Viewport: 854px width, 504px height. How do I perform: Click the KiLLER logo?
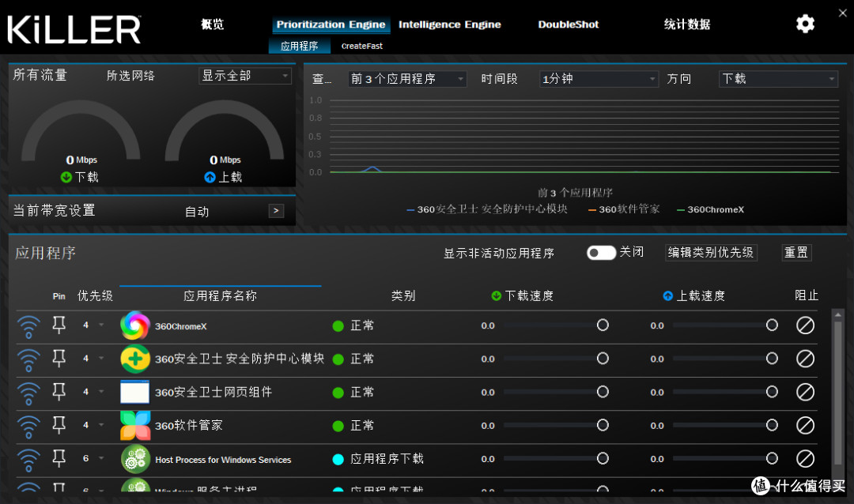point(74,29)
